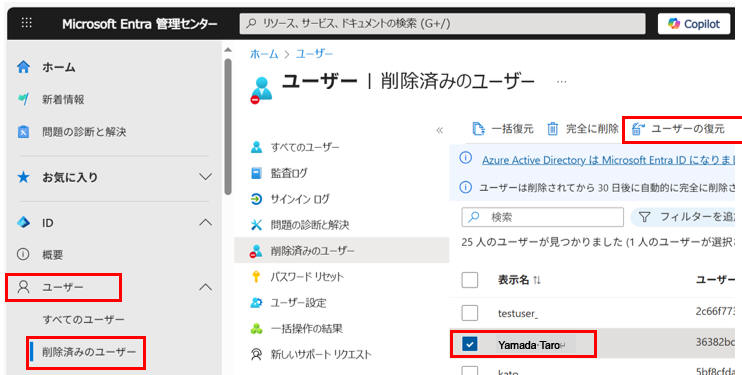
Task: Click the サインイン ログ arrow icon
Action: tap(256, 199)
